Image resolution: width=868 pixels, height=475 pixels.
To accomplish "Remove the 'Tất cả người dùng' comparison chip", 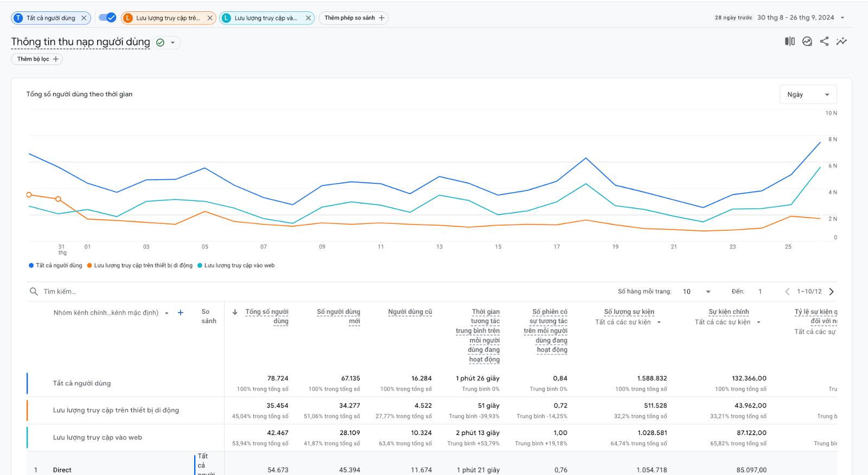I will click(x=84, y=18).
